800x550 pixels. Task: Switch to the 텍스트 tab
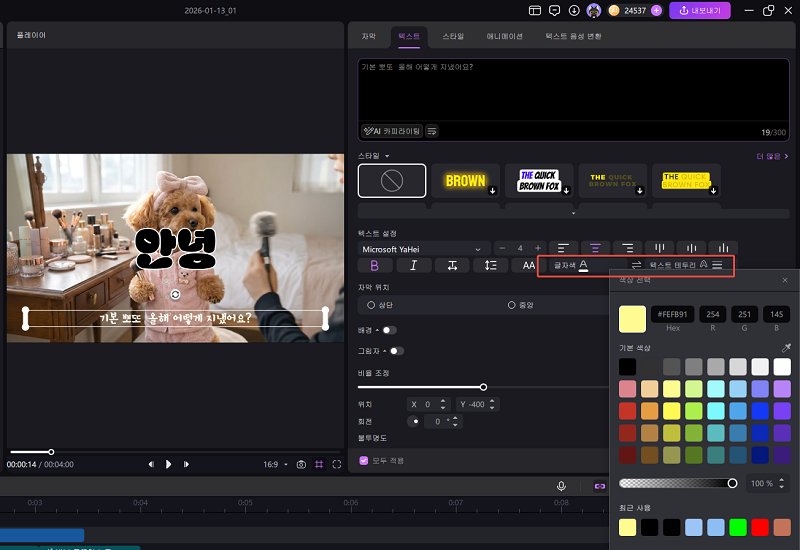409,36
